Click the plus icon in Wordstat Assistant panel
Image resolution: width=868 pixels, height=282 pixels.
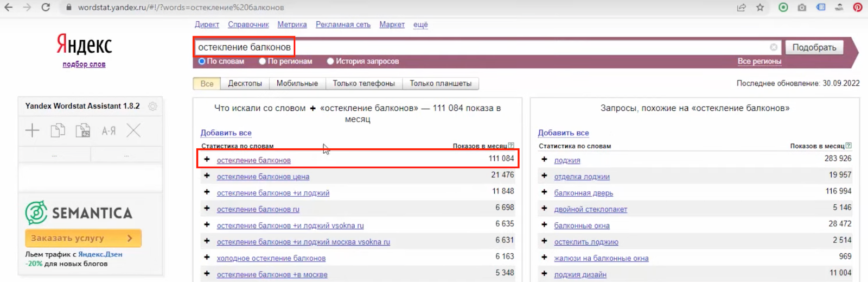[33, 130]
